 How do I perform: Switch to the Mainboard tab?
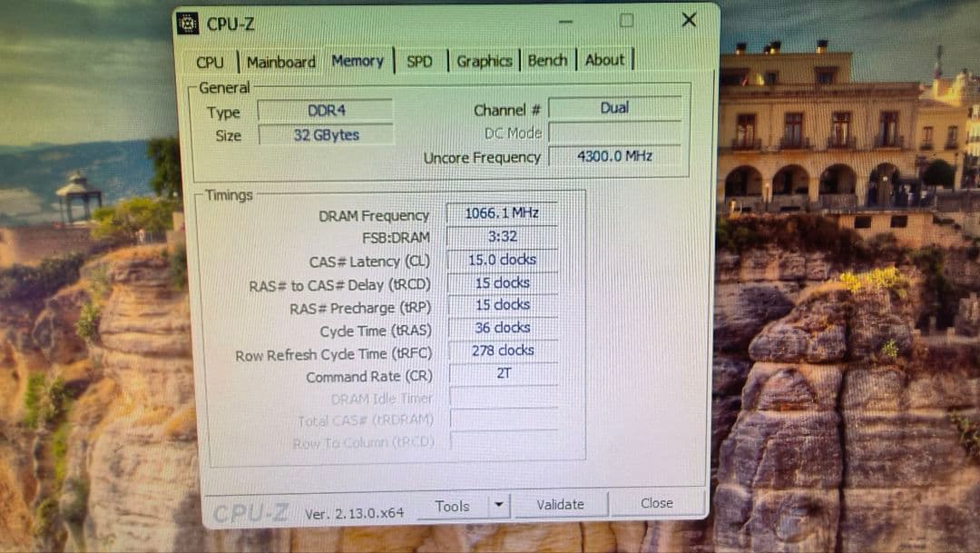[x=279, y=62]
